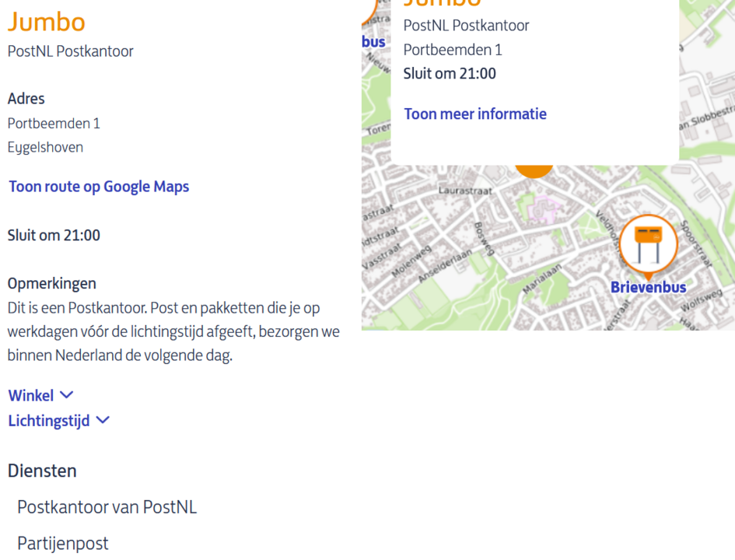Click Portbeemden 1 in the map popup
Viewport: 735px width, 560px height.
[x=453, y=50]
